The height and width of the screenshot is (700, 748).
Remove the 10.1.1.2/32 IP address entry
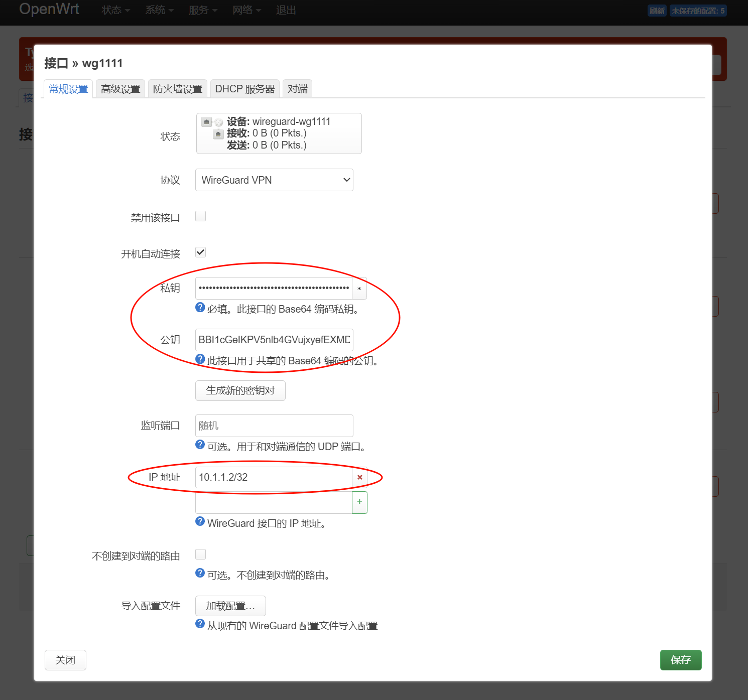[359, 477]
